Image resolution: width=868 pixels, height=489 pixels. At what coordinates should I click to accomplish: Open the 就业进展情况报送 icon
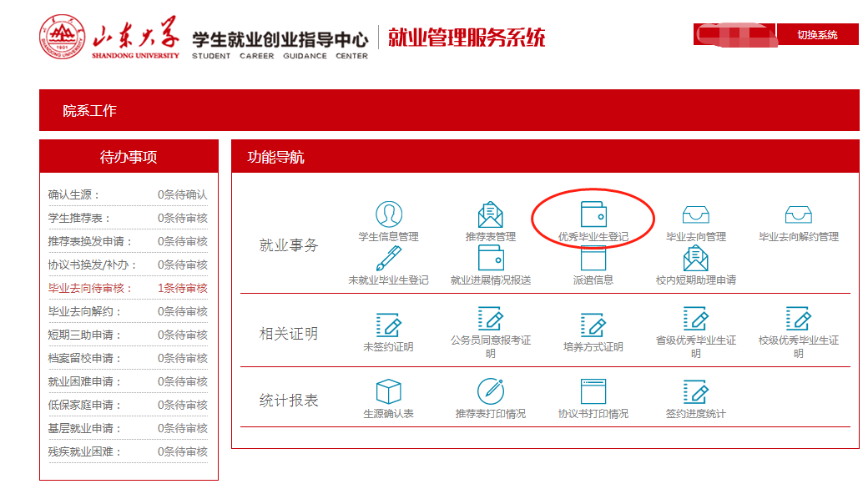pyautogui.click(x=491, y=259)
